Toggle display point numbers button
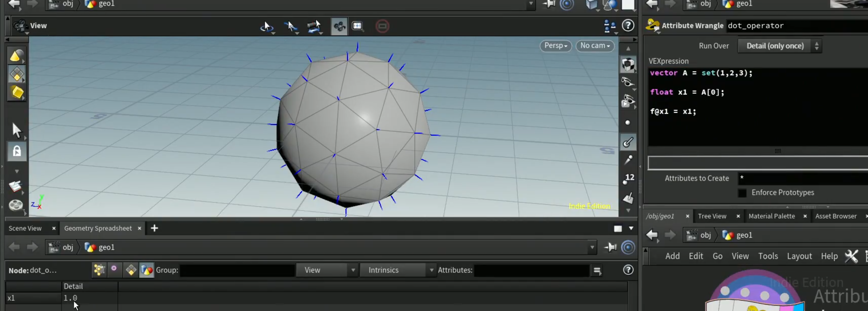This screenshot has width=868, height=311. [x=628, y=178]
